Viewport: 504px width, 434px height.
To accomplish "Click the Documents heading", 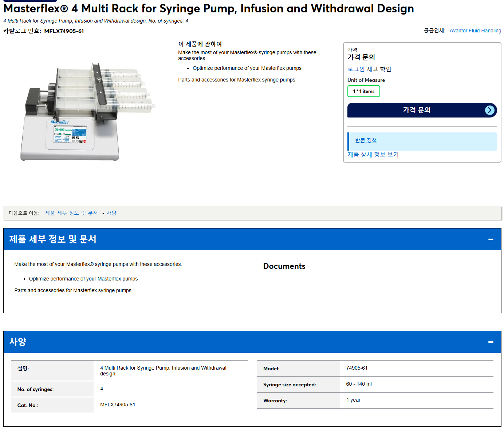I will 284,266.
